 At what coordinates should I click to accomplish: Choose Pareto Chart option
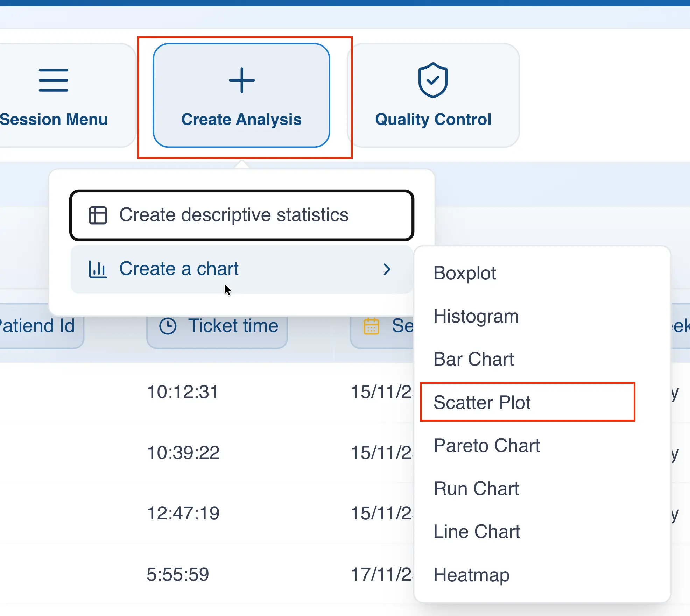tap(487, 445)
